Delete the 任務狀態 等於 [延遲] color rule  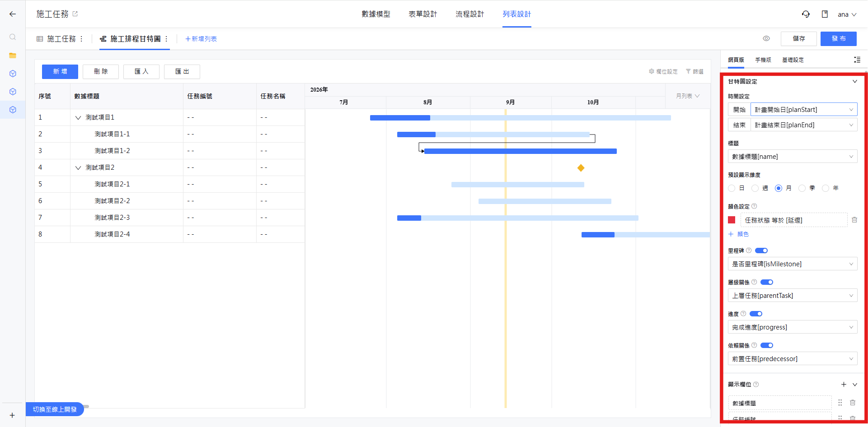[x=854, y=220]
